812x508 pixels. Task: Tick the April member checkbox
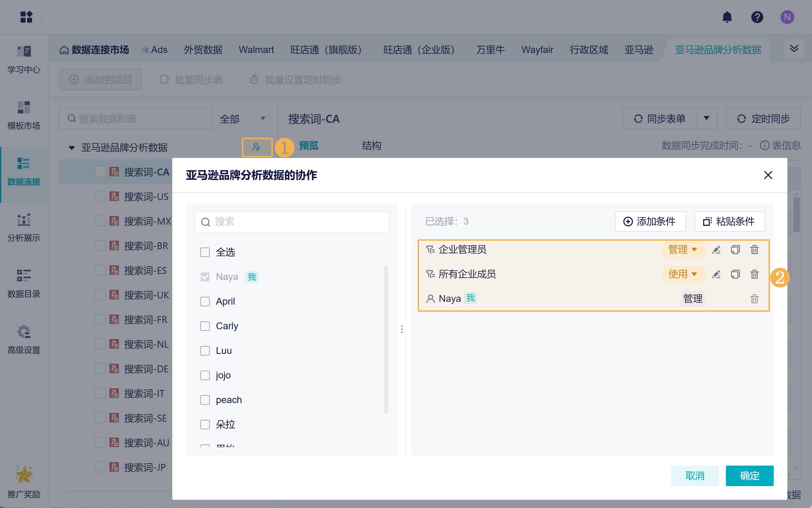pos(205,302)
